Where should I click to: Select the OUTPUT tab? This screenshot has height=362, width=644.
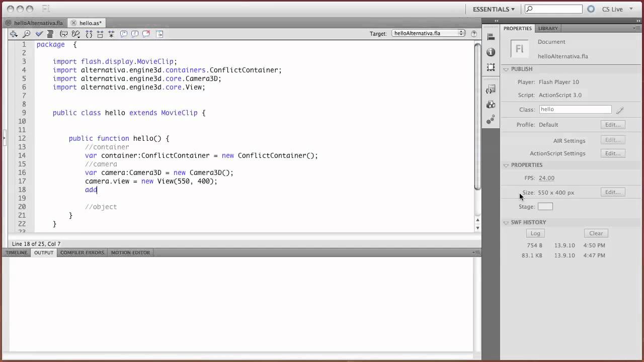pos(44,252)
